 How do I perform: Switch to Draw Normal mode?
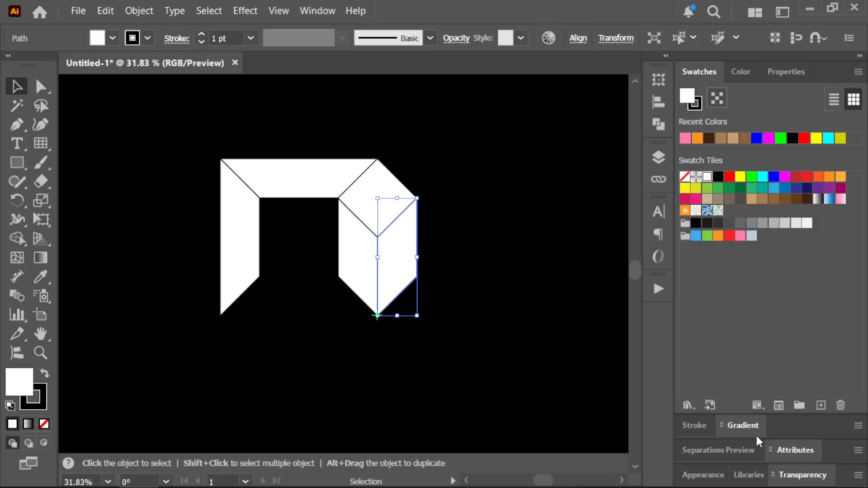tap(12, 443)
